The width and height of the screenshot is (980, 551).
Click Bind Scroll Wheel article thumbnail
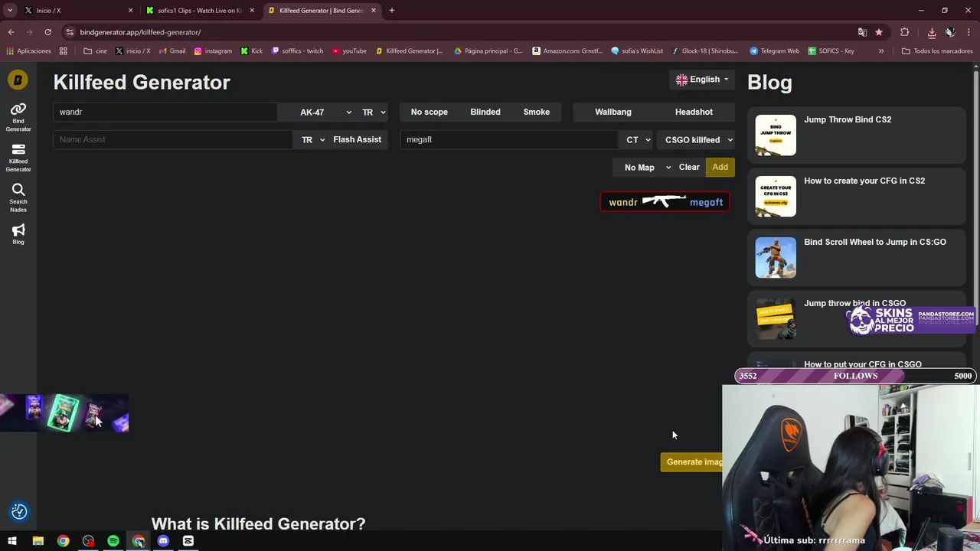click(x=776, y=258)
